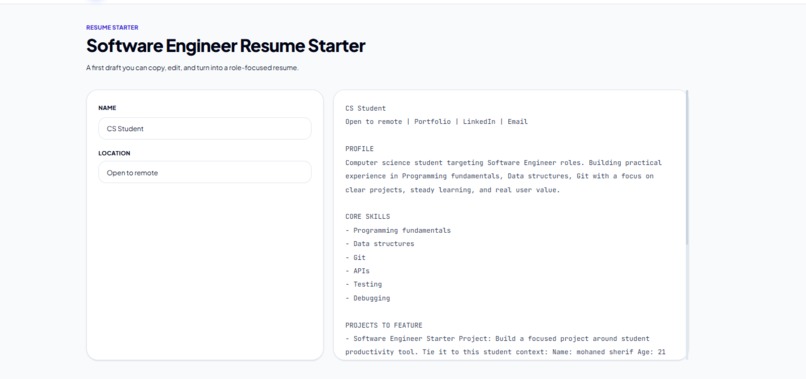Click the 'CS Student' line in resume preview
The height and width of the screenshot is (379, 806).
[365, 108]
